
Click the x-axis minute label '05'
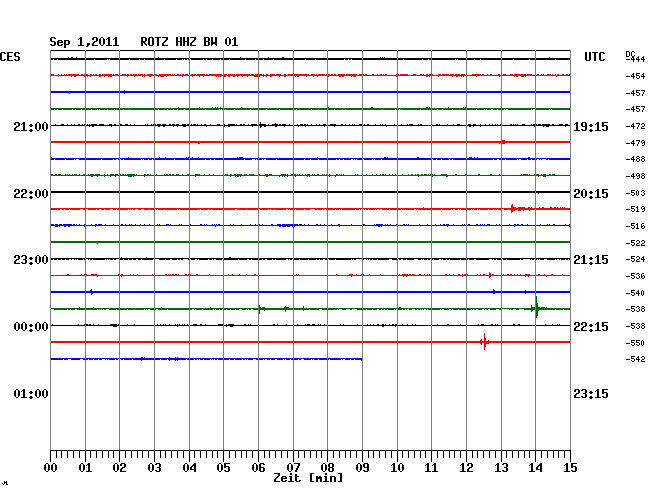click(223, 468)
